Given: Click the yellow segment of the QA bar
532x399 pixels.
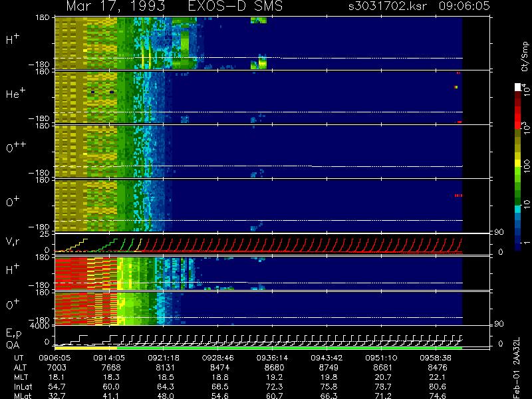Looking at the screenshot, I should coord(86,348).
